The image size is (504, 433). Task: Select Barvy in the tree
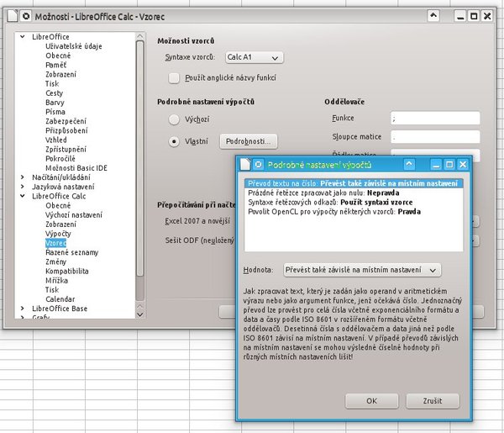(x=55, y=103)
